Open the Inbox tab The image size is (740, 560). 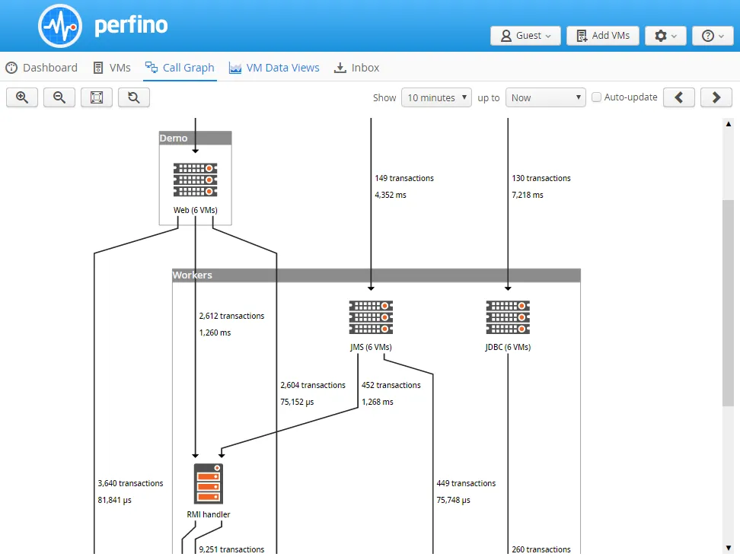pyautogui.click(x=356, y=68)
